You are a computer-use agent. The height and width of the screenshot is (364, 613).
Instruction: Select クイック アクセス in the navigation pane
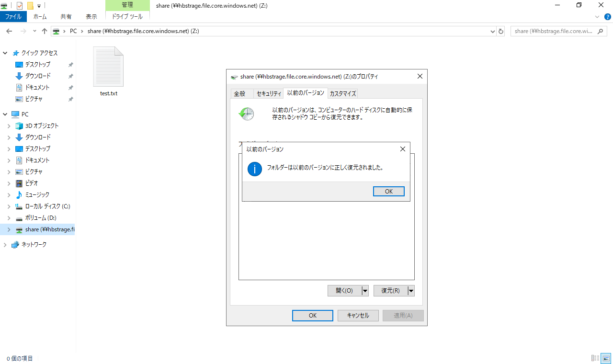click(x=39, y=53)
